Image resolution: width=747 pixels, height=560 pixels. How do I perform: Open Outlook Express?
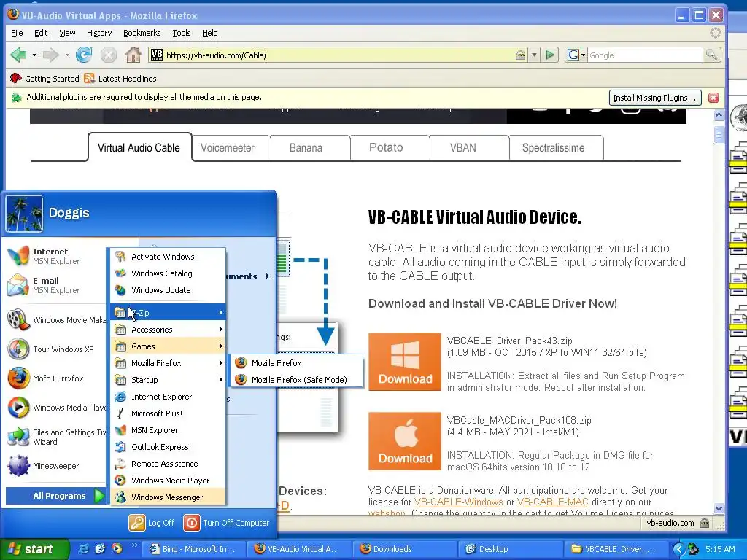point(168,447)
